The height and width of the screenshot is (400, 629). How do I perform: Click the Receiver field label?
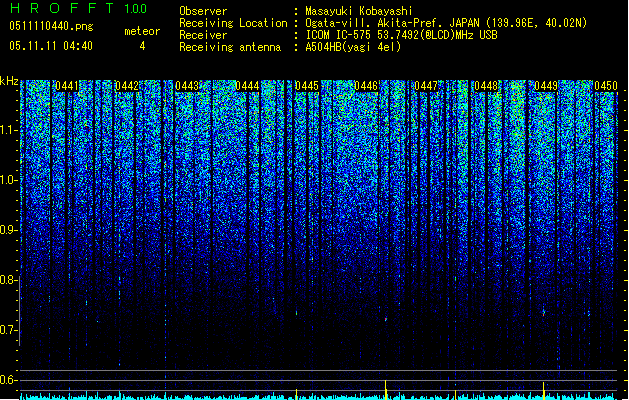tap(203, 35)
